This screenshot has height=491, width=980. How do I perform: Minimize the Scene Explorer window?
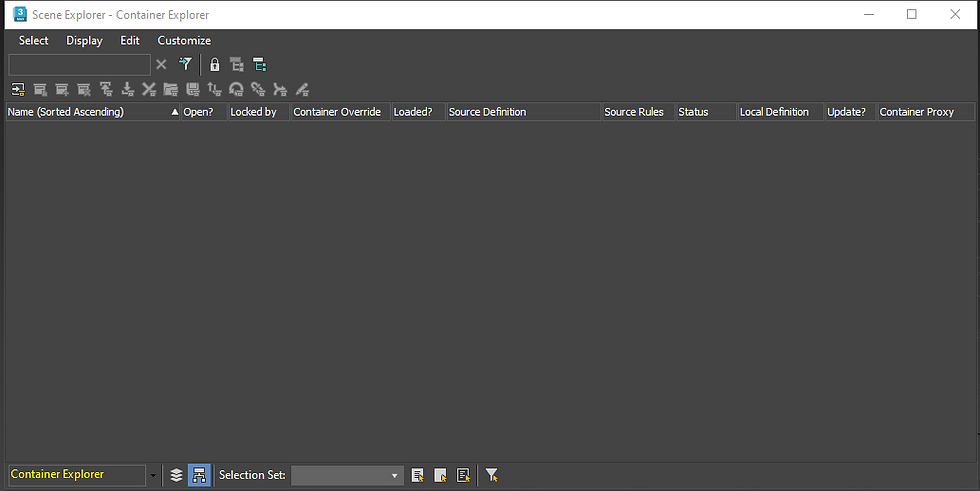click(869, 14)
